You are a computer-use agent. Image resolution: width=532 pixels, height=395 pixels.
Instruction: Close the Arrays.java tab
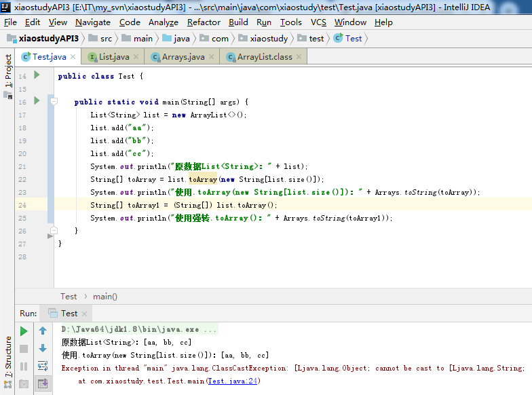pyautogui.click(x=212, y=57)
